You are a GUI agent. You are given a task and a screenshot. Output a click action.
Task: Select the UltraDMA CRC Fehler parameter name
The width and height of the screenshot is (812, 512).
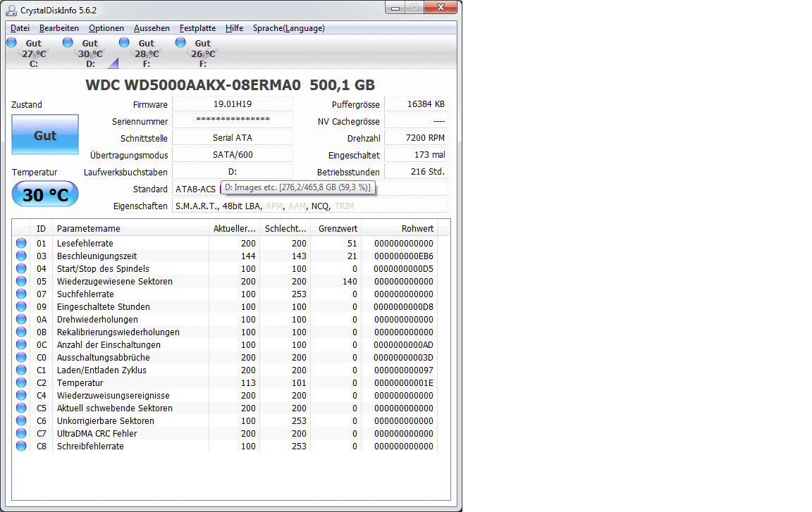click(97, 433)
